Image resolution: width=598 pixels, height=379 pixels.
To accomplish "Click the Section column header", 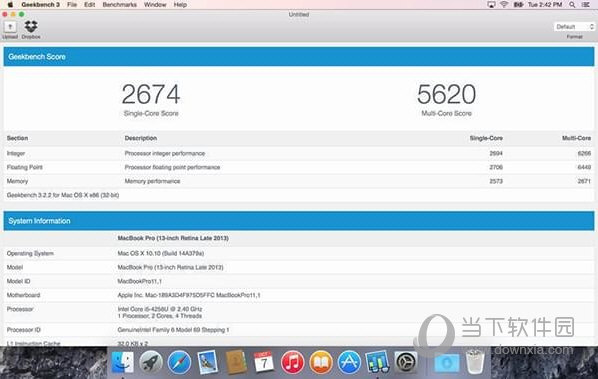I will 17,138.
